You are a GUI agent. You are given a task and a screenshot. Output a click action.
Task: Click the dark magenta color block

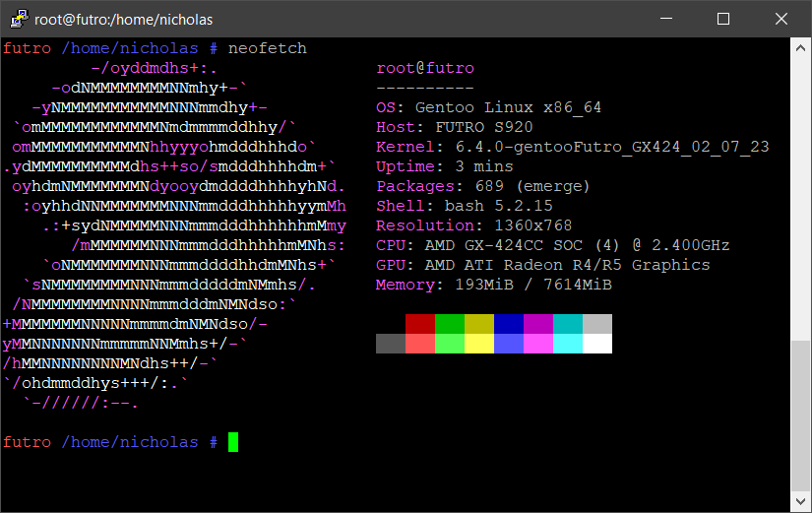(538, 324)
